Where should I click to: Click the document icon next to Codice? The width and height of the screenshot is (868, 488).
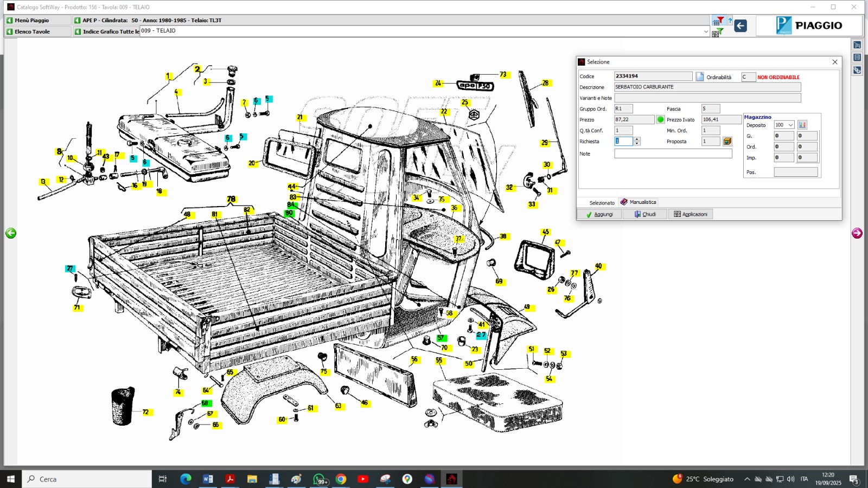[x=700, y=76]
